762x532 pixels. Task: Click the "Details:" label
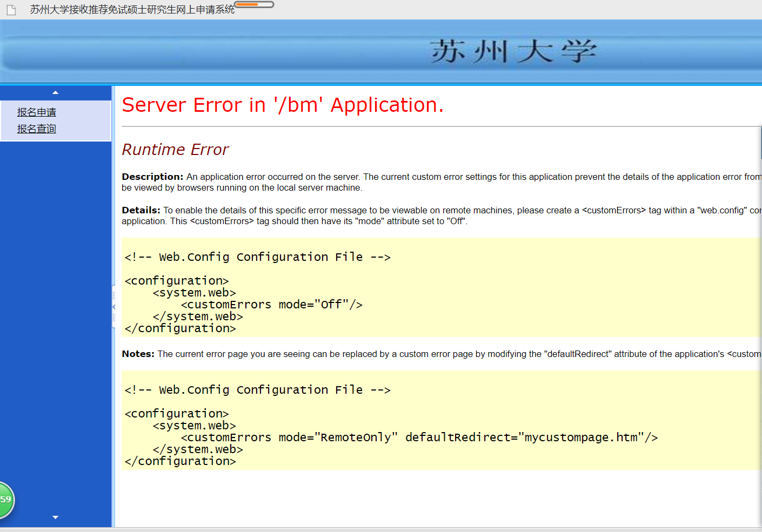141,210
